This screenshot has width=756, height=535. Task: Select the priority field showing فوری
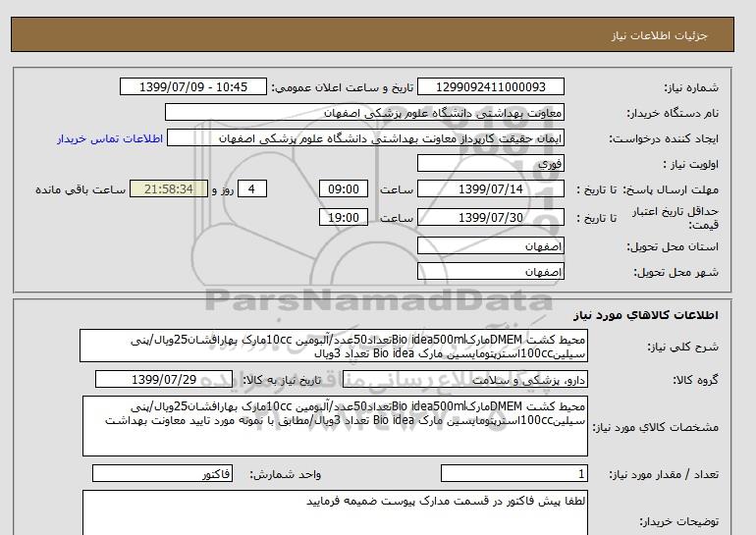tap(490, 163)
